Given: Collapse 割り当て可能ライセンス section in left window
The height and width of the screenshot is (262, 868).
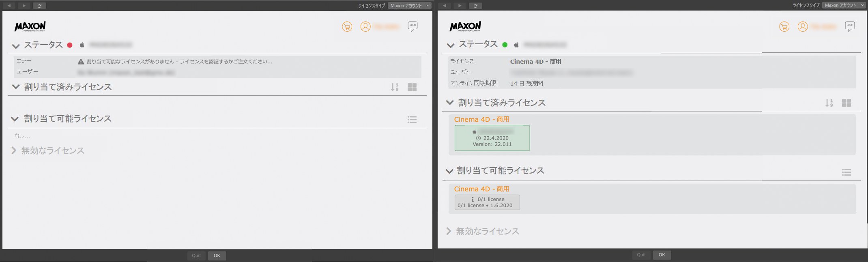Looking at the screenshot, I should click(x=15, y=119).
